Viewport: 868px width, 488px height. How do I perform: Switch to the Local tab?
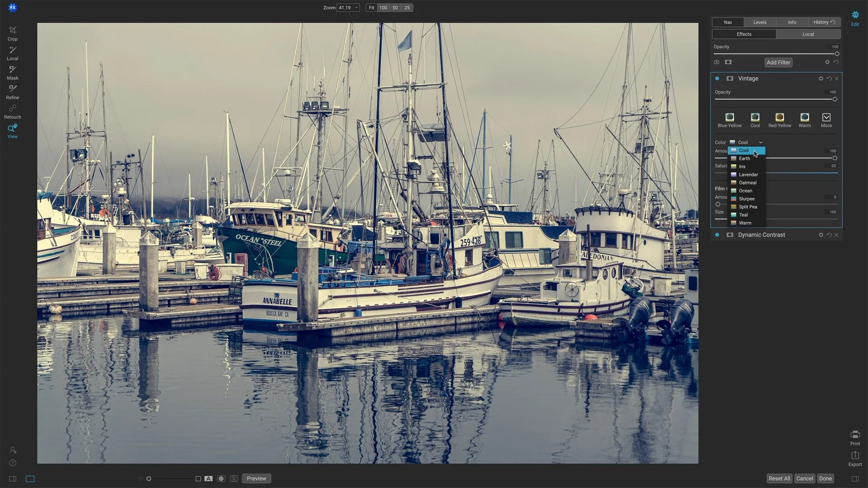(x=808, y=34)
